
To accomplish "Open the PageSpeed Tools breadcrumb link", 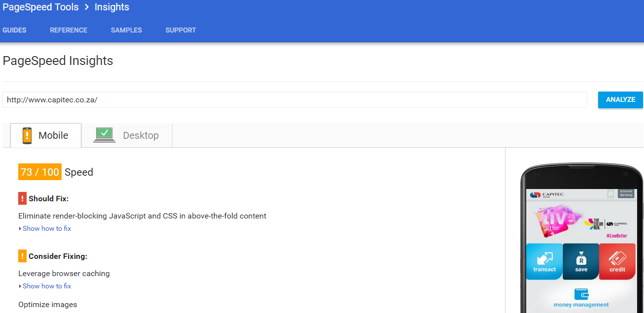I will [x=40, y=7].
